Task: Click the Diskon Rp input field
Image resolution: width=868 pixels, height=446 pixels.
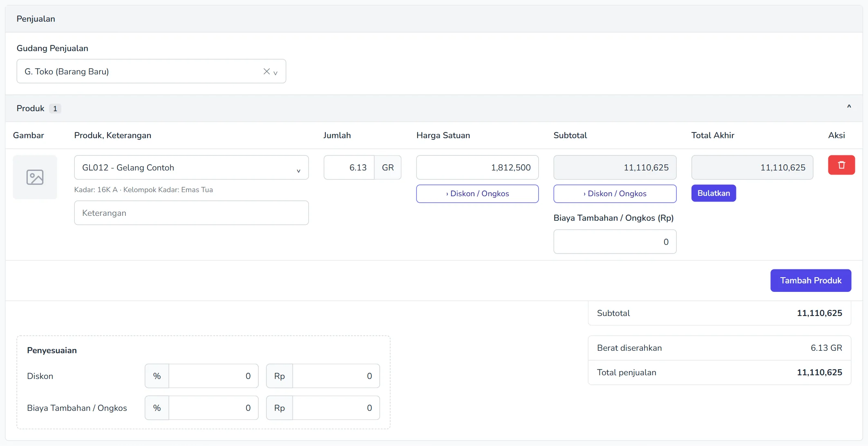Action: click(x=336, y=376)
